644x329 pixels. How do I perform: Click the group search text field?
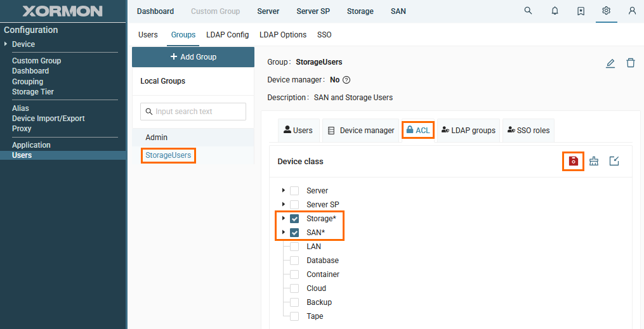click(193, 112)
